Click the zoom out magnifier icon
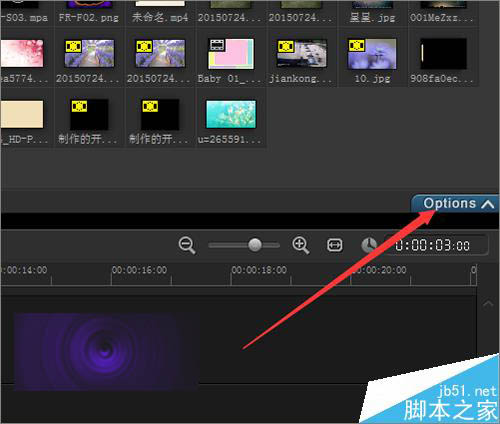The width and height of the screenshot is (500, 424). coord(187,245)
